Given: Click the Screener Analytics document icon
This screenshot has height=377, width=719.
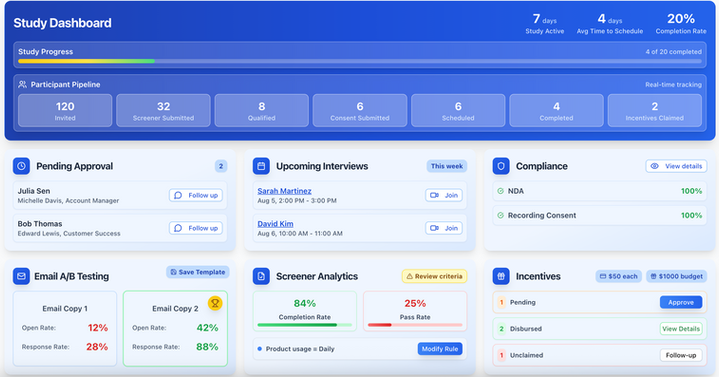Looking at the screenshot, I should [261, 276].
